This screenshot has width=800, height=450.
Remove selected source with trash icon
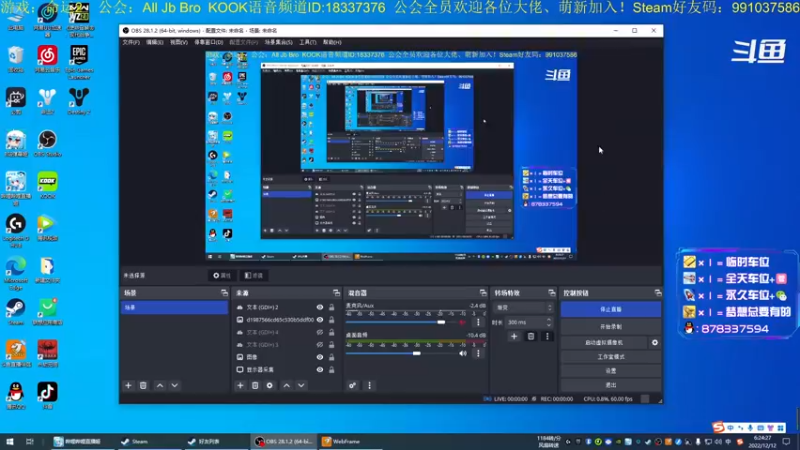(x=255, y=386)
